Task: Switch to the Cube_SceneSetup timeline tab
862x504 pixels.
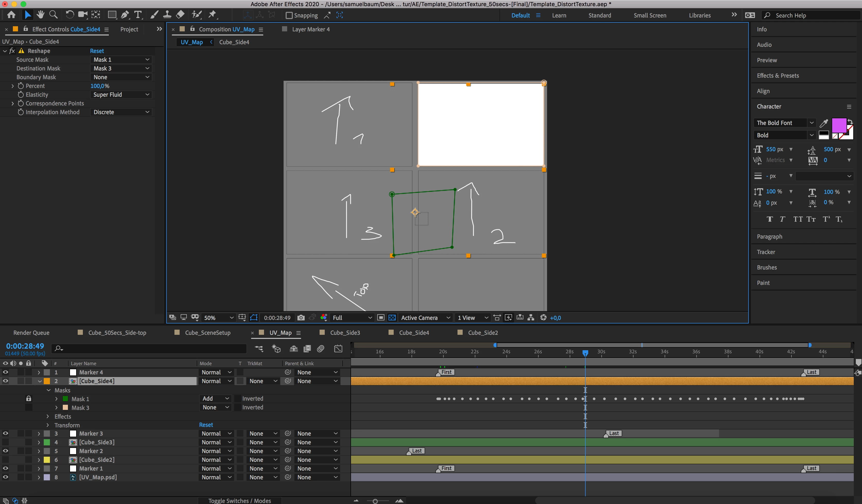Action: pos(207,333)
